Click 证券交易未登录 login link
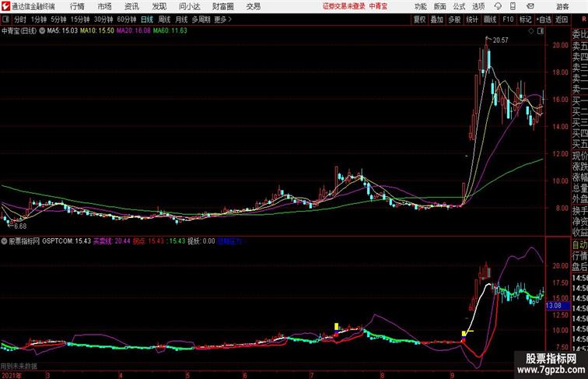Screen dimensions: 588x379 point(344,6)
